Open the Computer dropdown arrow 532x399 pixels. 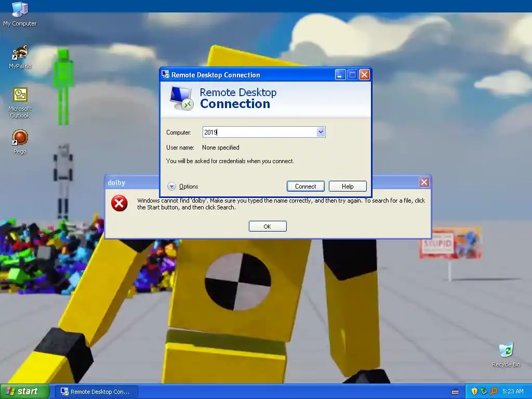point(321,132)
